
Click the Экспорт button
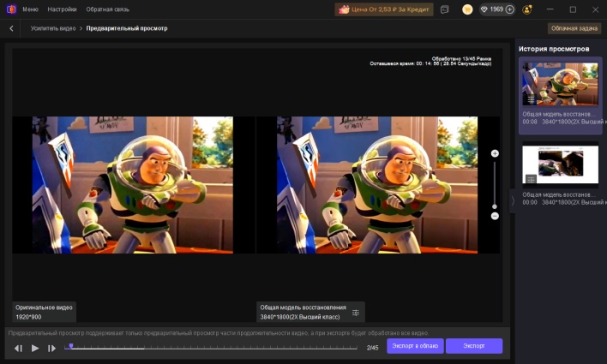click(474, 346)
